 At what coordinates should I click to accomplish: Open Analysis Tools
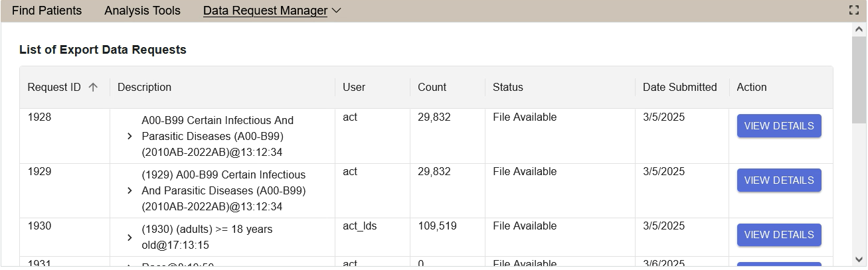(x=142, y=11)
